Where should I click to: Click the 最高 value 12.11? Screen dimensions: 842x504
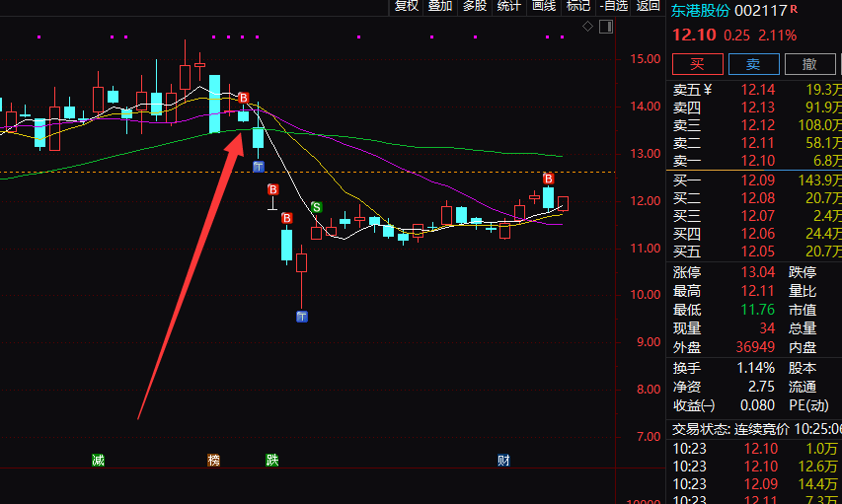[x=758, y=291]
